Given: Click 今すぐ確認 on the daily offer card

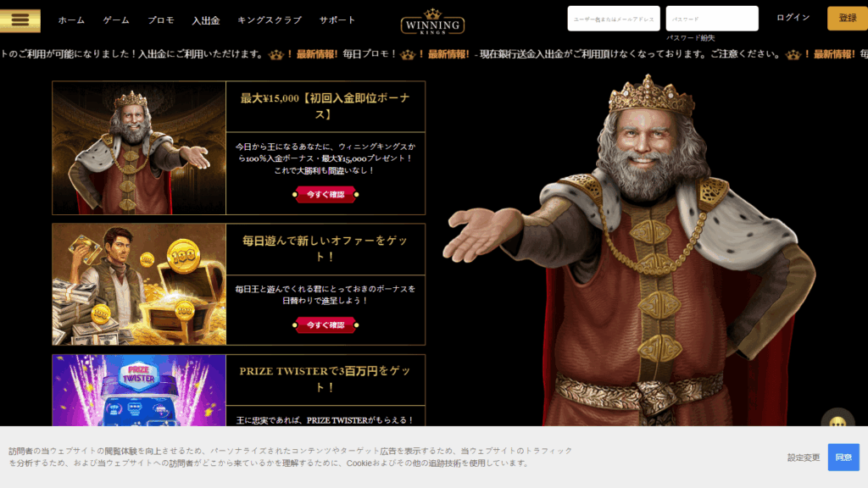Looking at the screenshot, I should [325, 325].
